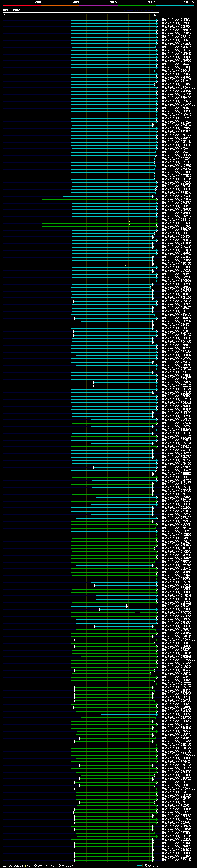
Task: Select the label UniRef100_B7FHT0
Action: pyautogui.click(x=177, y=240)
